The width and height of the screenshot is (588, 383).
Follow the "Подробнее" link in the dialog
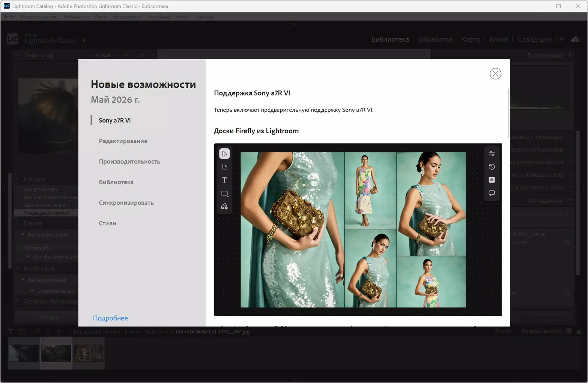tap(110, 318)
